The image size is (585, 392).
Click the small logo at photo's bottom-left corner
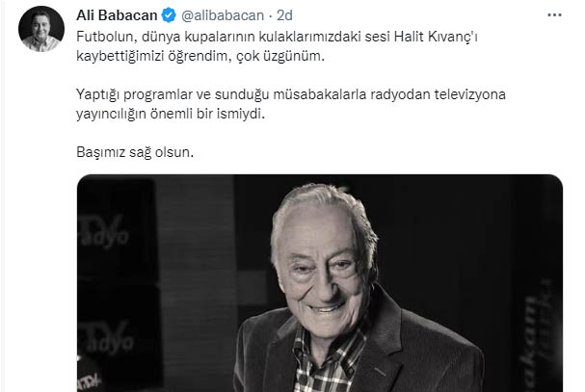click(89, 380)
